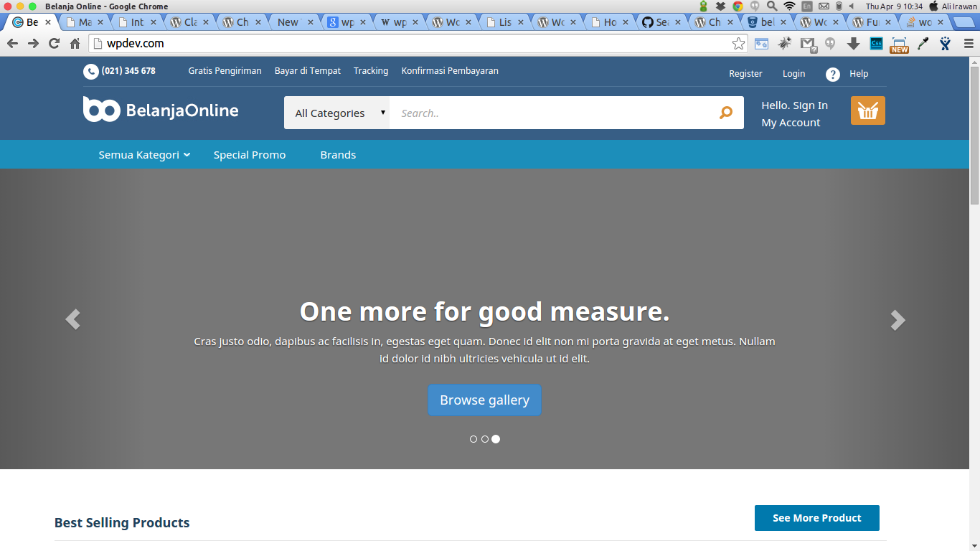Open the orange shopping basket cart

pyautogui.click(x=868, y=110)
